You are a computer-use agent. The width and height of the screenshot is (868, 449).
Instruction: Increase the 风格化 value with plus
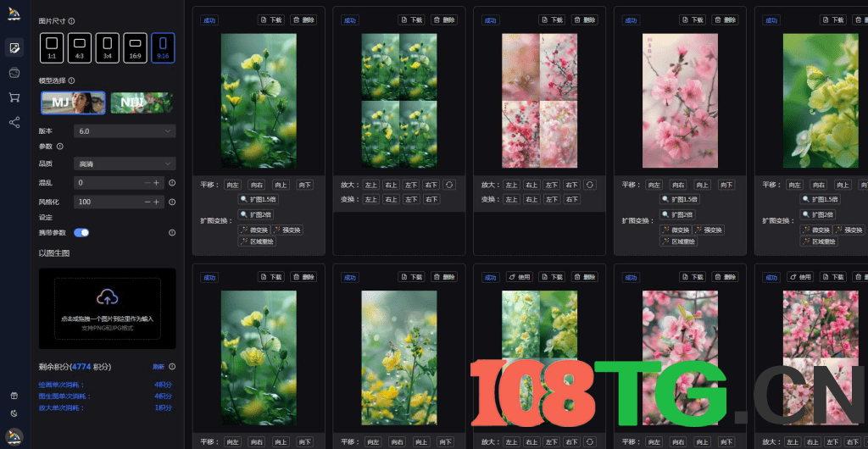pyautogui.click(x=157, y=202)
